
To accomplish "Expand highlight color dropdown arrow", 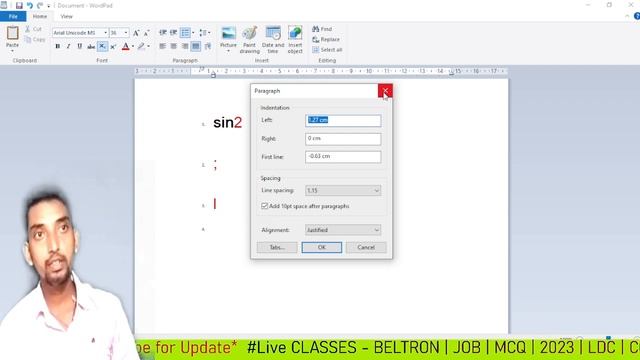I will [x=149, y=47].
